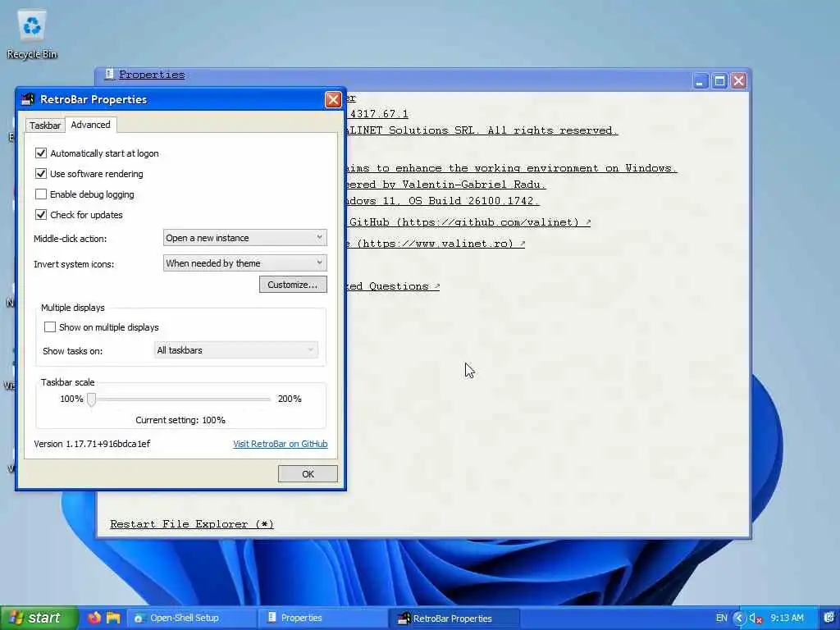The height and width of the screenshot is (630, 840).
Task: Open the GitHub valinet link in Properties
Action: click(x=470, y=221)
